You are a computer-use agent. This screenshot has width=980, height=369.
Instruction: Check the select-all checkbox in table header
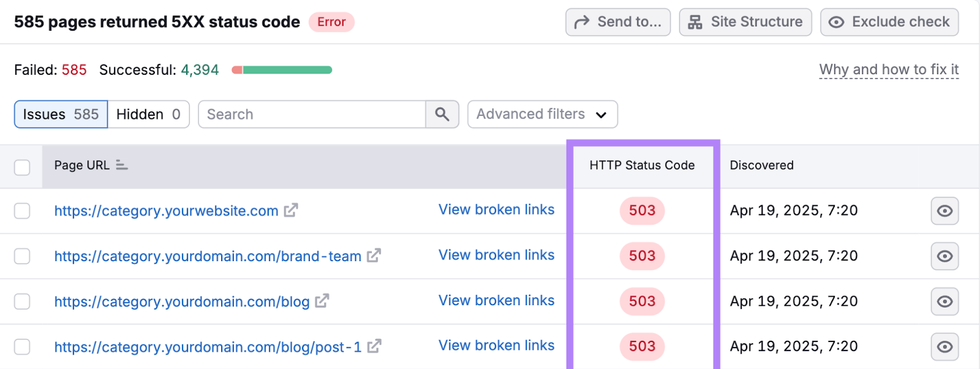pyautogui.click(x=22, y=166)
